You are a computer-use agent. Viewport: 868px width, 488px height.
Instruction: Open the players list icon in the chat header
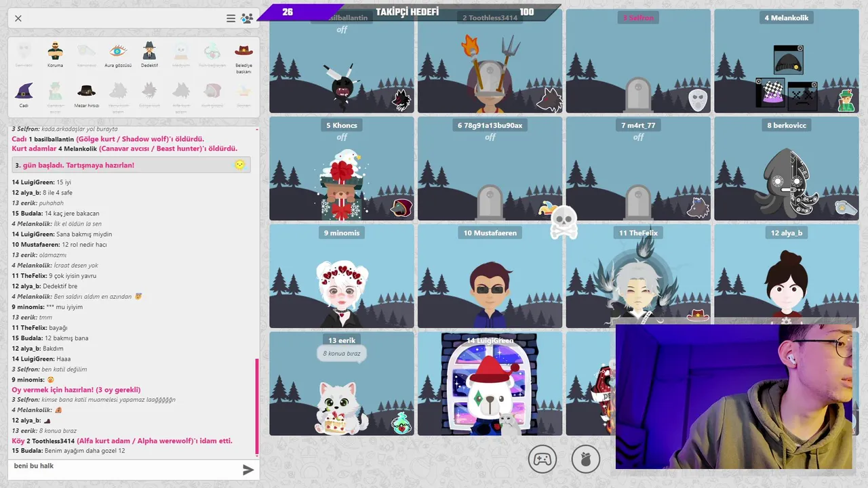tap(247, 18)
